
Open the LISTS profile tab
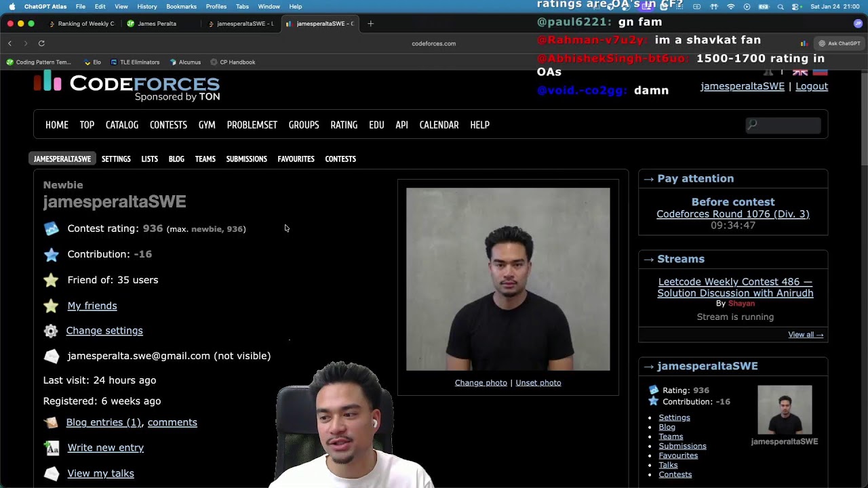(149, 159)
